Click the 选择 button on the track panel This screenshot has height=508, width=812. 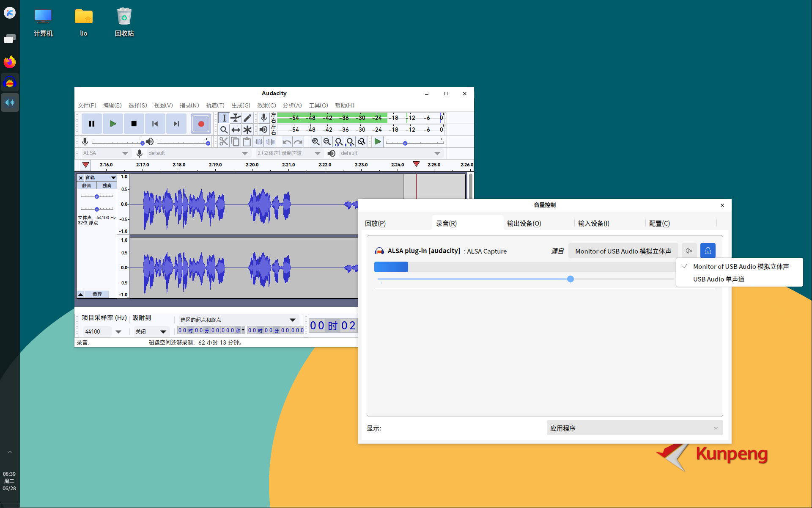coord(97,293)
